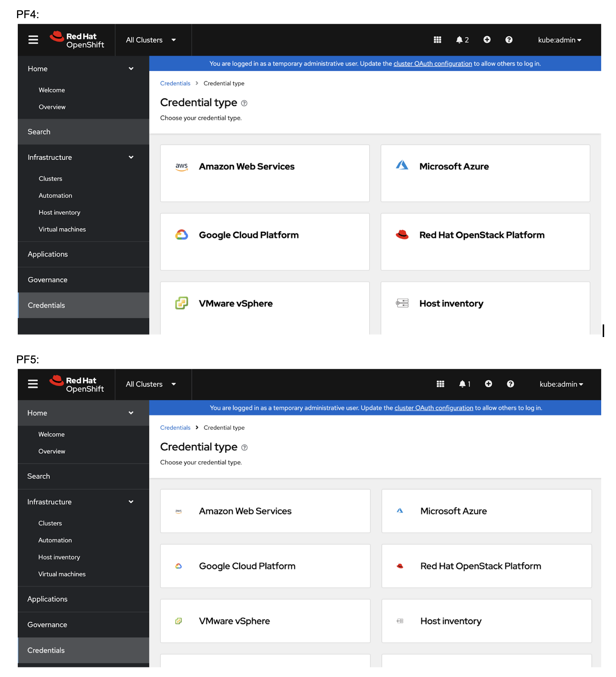Click the Credential type page heading in PF5
This screenshot has height=677, width=616.
(x=199, y=447)
